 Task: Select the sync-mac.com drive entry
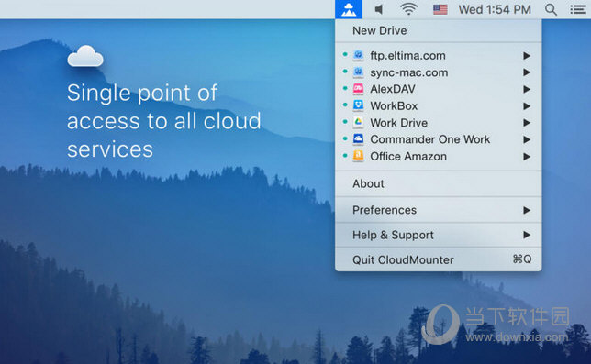[439, 72]
